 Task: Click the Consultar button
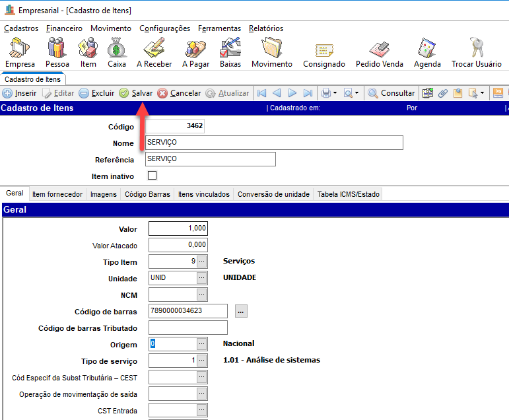(x=391, y=93)
